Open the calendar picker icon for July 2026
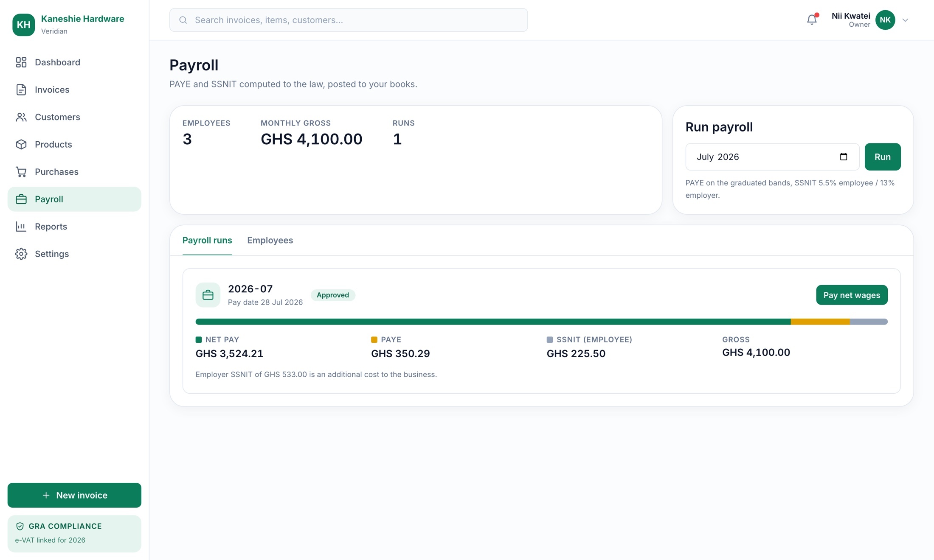The width and height of the screenshot is (934, 560). pyautogui.click(x=844, y=157)
